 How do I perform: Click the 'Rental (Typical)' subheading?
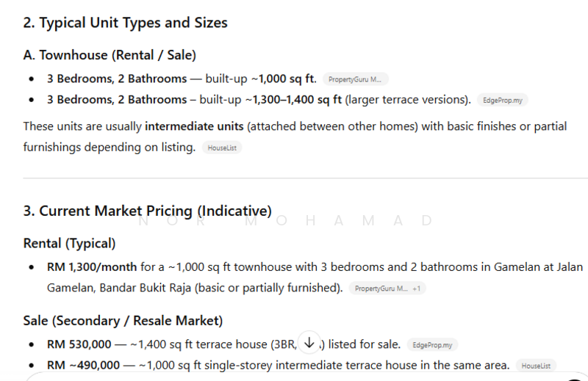click(x=69, y=243)
